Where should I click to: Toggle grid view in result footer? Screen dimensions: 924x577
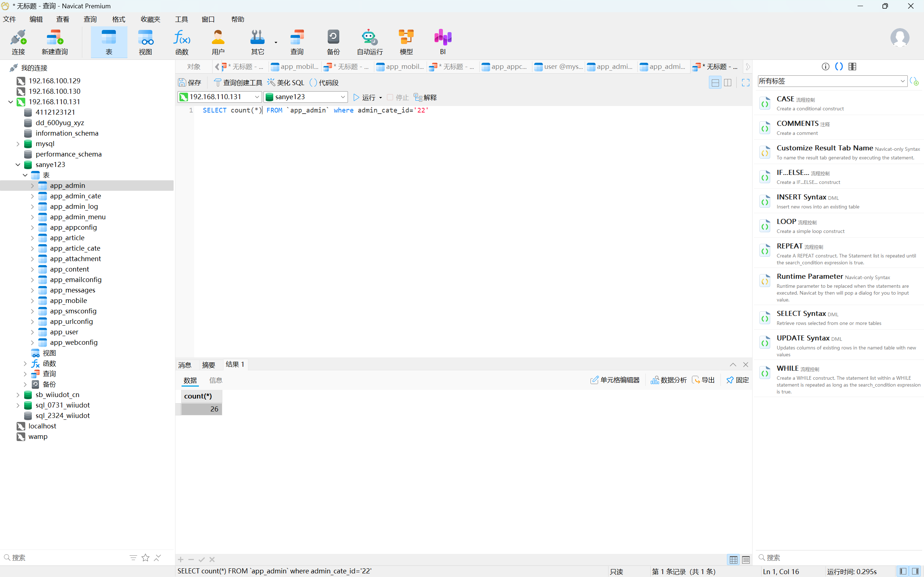pyautogui.click(x=733, y=559)
